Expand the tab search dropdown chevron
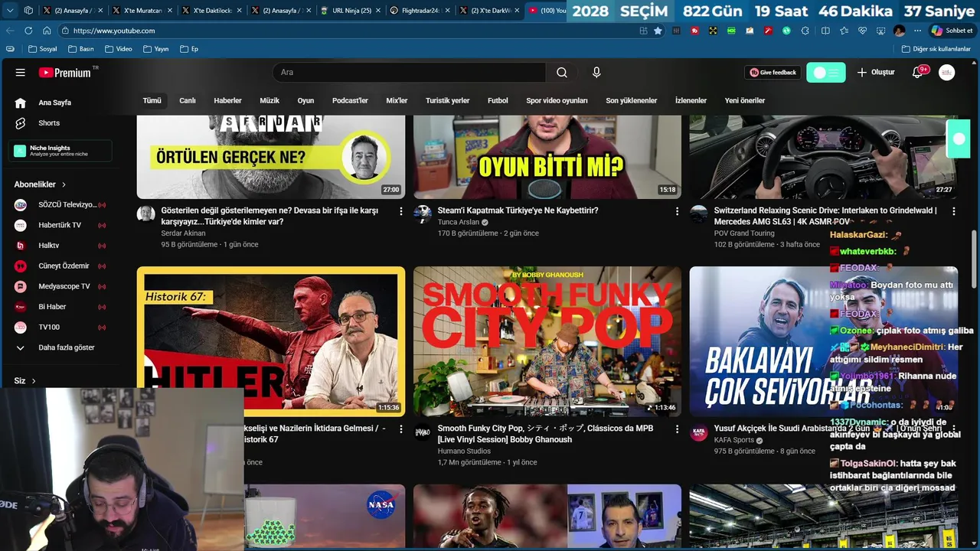 (x=10, y=11)
